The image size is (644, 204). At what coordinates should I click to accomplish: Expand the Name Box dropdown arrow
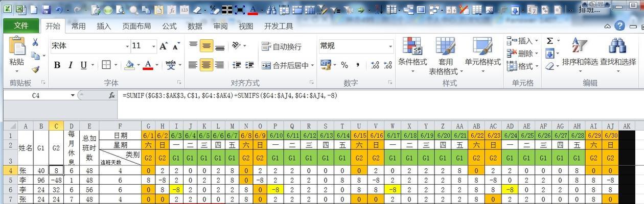tap(73, 95)
